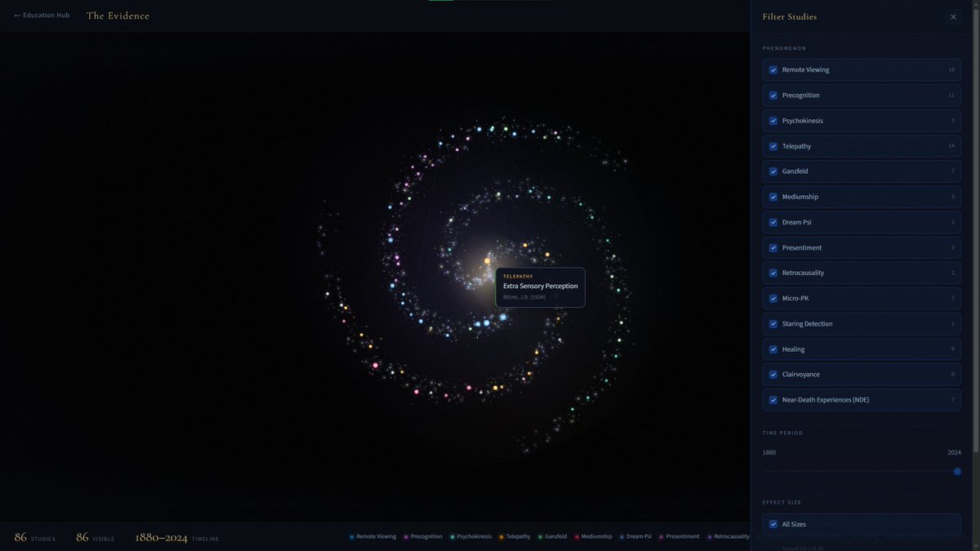Click the time period slider handle
The image size is (980, 551).
click(957, 471)
